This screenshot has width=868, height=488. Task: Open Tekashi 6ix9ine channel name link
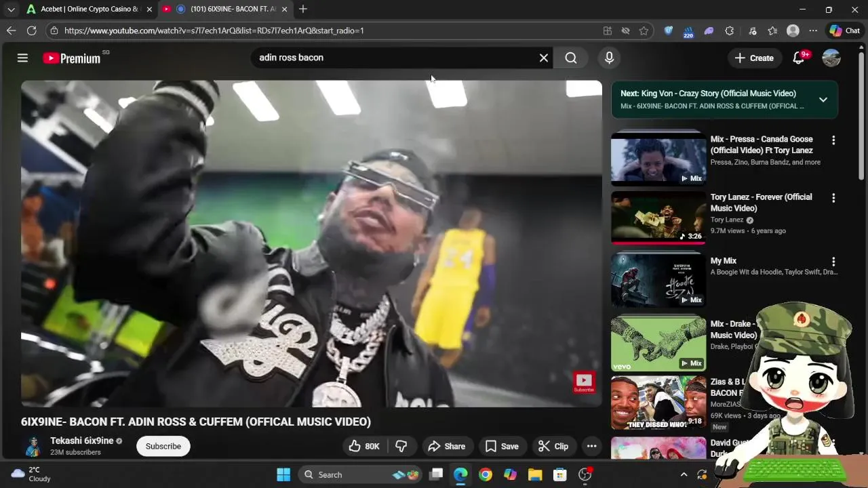[82, 441]
